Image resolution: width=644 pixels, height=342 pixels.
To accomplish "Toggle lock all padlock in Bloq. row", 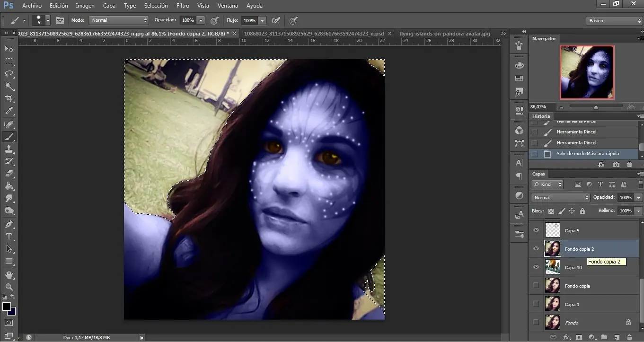I will [582, 211].
